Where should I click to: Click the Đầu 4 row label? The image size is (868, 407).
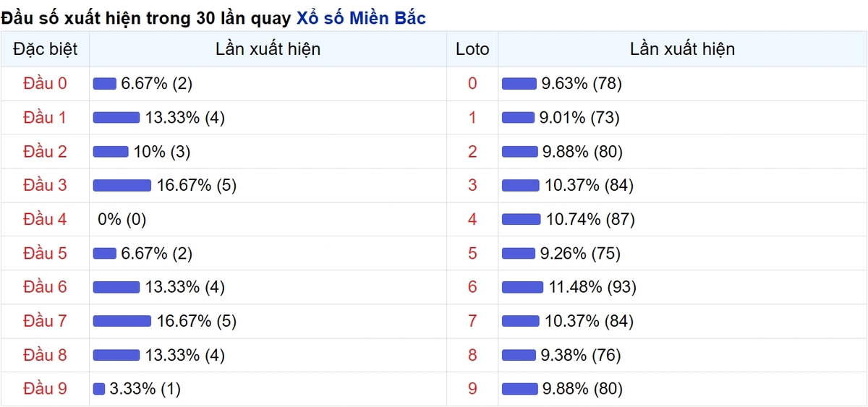tap(45, 220)
